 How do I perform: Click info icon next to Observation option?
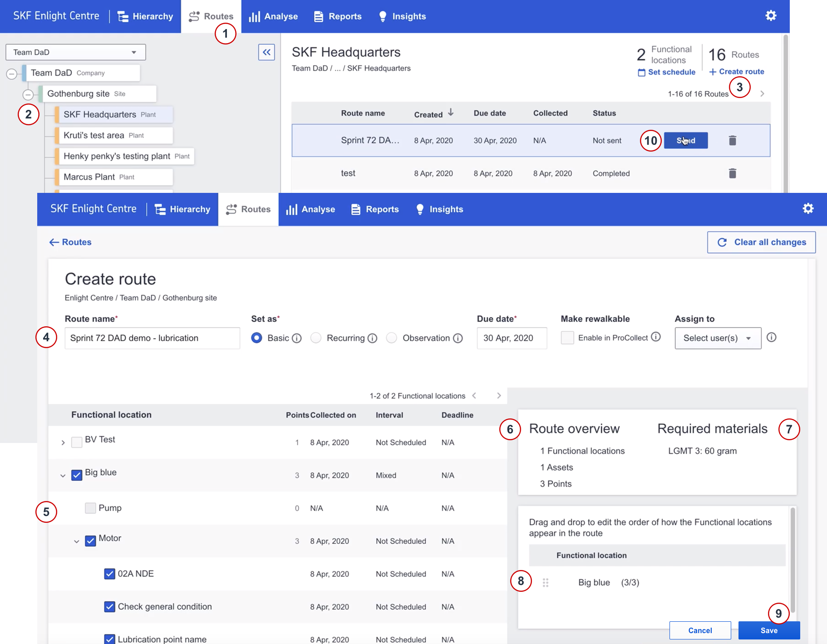click(458, 339)
